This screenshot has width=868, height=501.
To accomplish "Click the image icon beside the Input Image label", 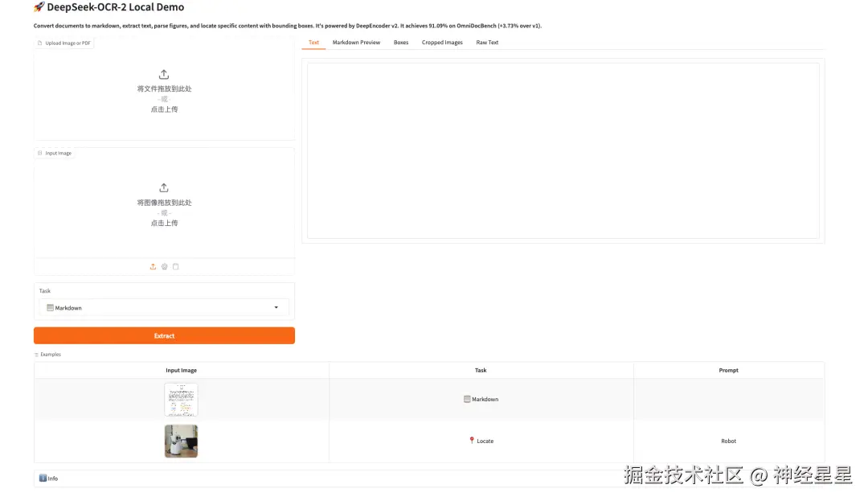I will click(40, 153).
